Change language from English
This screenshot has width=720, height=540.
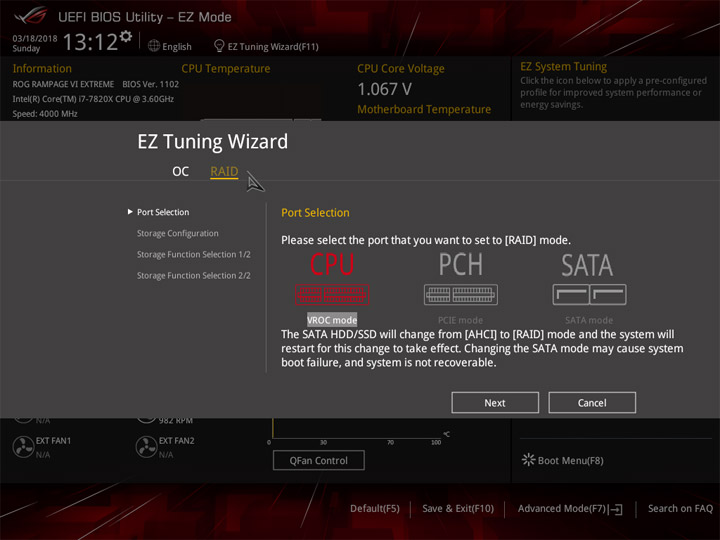(177, 46)
